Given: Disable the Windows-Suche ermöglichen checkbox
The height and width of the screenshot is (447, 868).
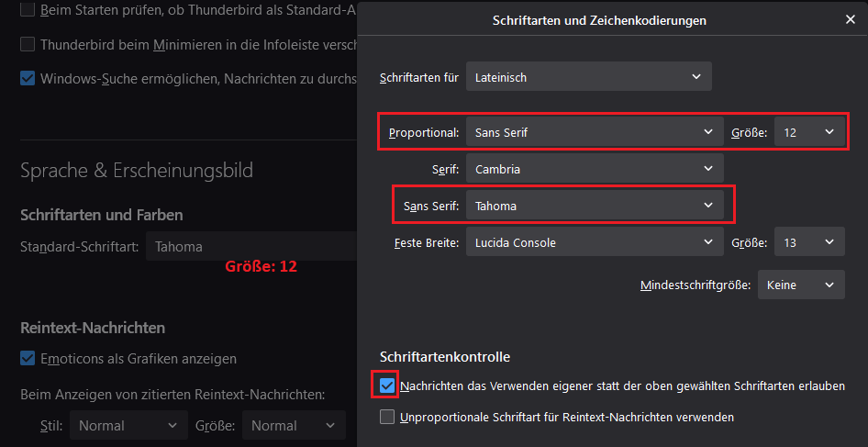Looking at the screenshot, I should tap(28, 78).
